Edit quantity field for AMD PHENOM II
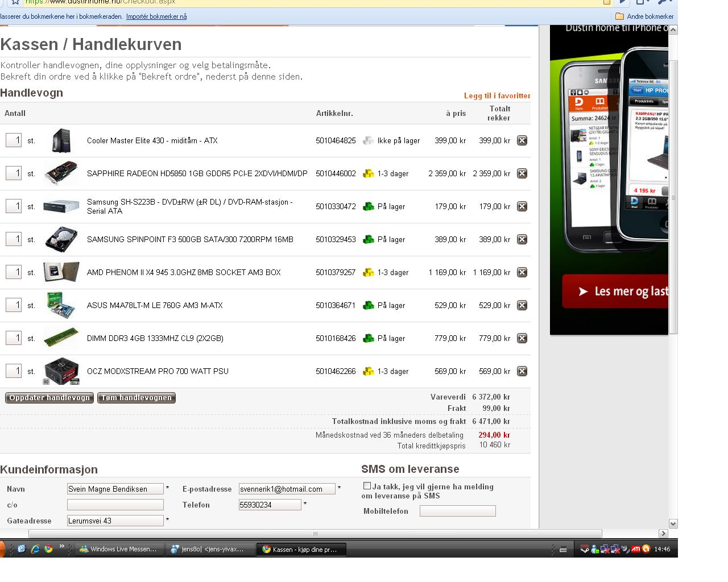 click(14, 272)
